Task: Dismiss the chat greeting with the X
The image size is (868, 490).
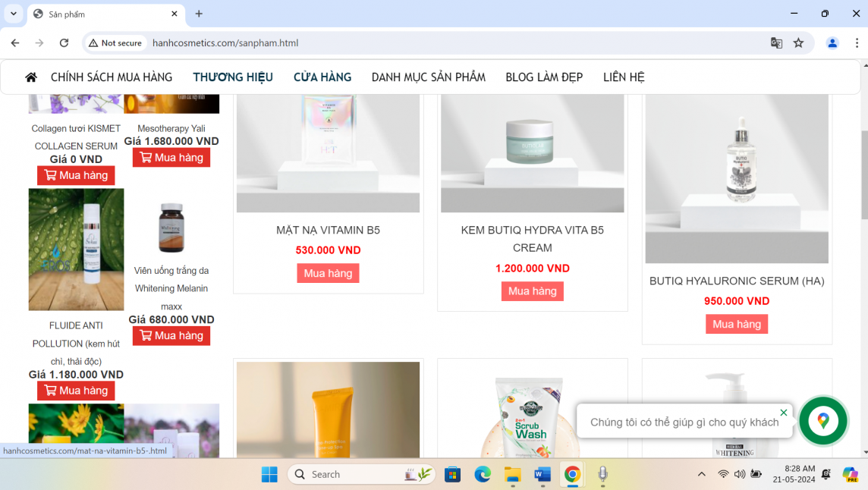Action: [784, 412]
